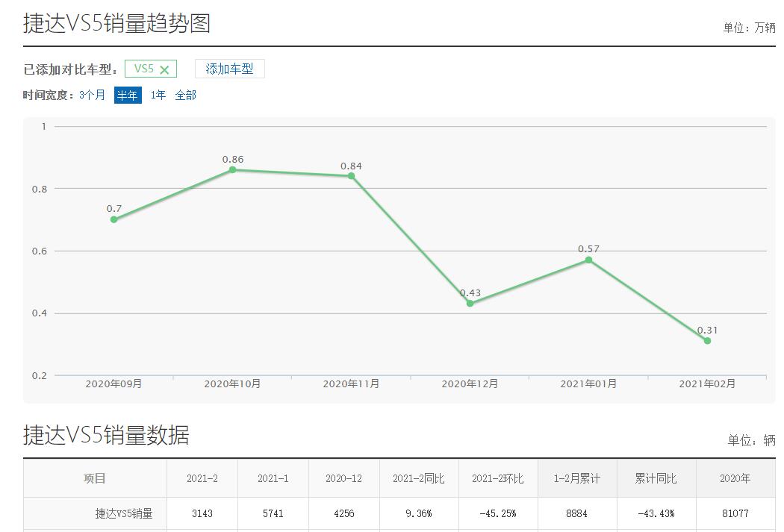Screen dimensions: 784x532
Task: Select the 3个月 time range
Action: pos(92,96)
